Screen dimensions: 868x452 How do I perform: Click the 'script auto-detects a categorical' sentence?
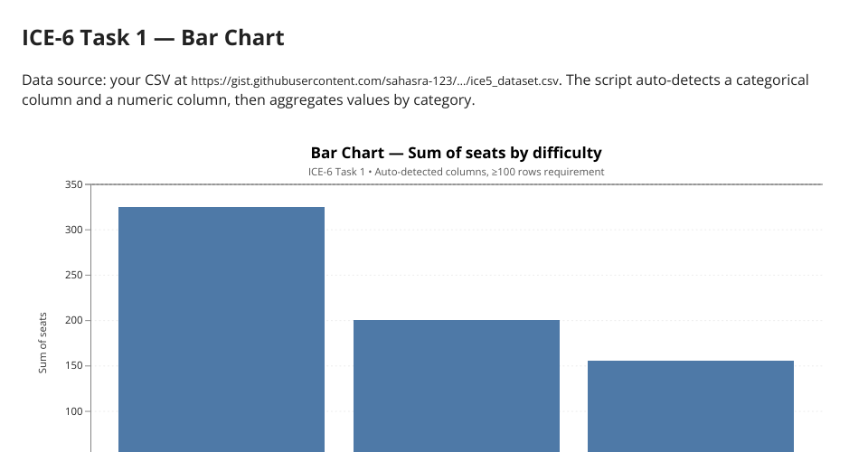pyautogui.click(x=687, y=80)
